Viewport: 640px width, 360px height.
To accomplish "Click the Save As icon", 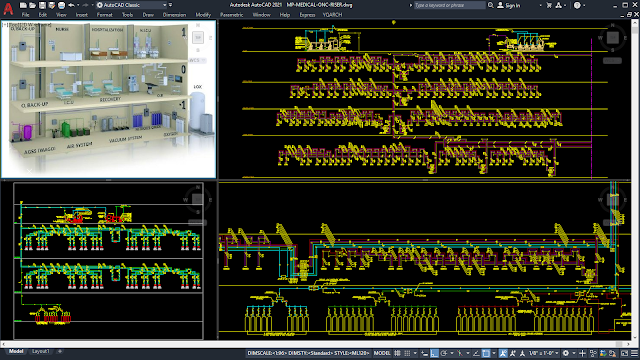I will pos(51,5).
